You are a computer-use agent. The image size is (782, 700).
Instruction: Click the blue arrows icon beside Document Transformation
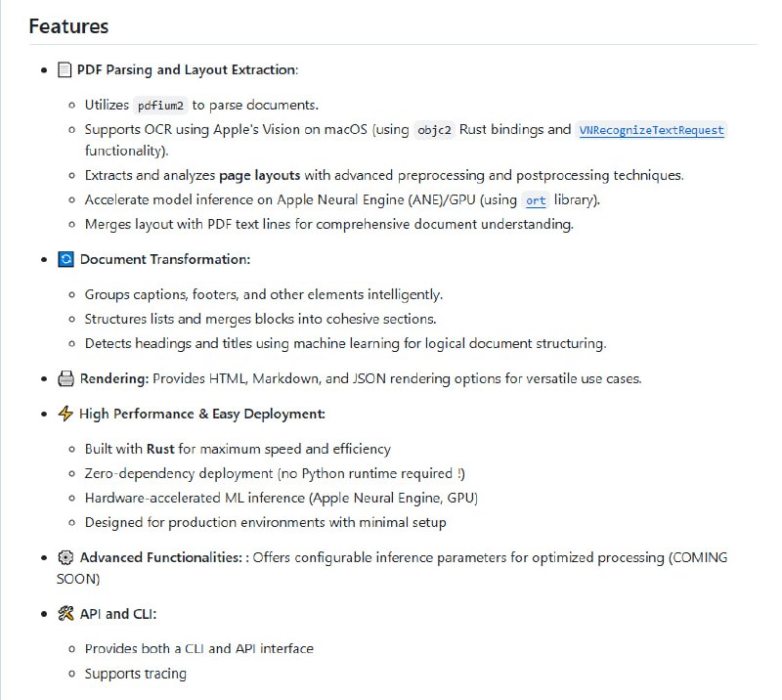coord(65,259)
